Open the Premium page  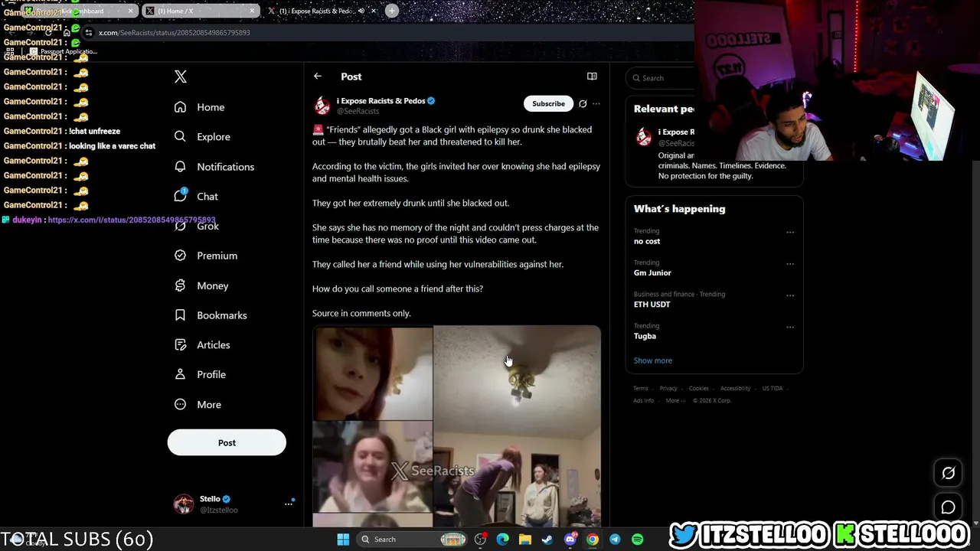(x=205, y=256)
